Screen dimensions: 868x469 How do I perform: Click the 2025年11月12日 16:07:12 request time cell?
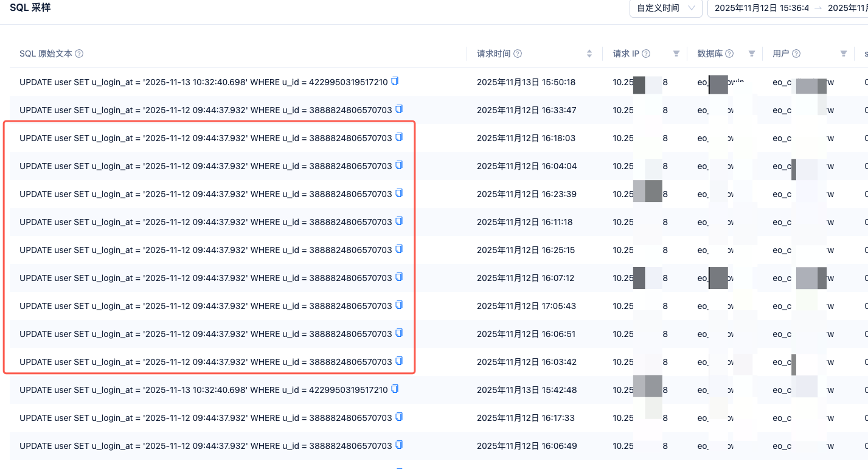526,278
